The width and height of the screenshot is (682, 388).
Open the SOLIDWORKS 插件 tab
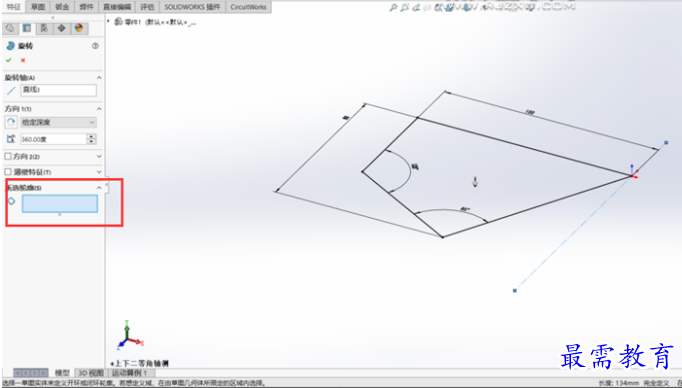[192, 7]
